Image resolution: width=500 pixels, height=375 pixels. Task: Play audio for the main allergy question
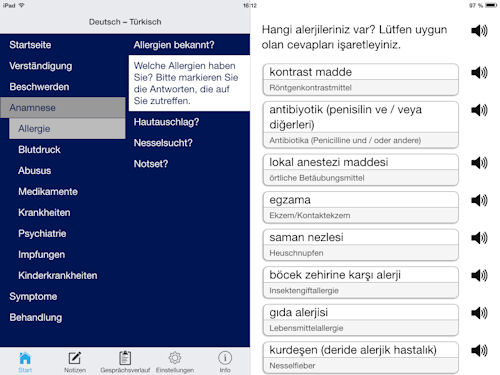(x=479, y=31)
